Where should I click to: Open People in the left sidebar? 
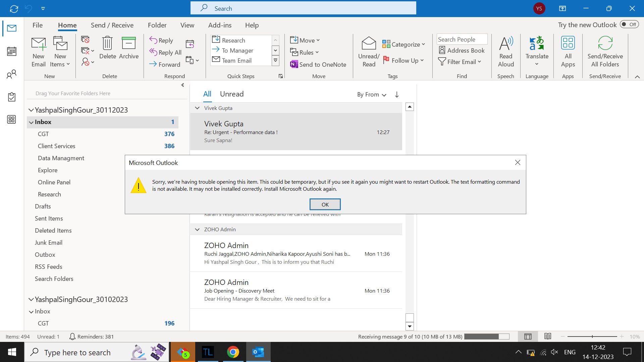click(12, 74)
